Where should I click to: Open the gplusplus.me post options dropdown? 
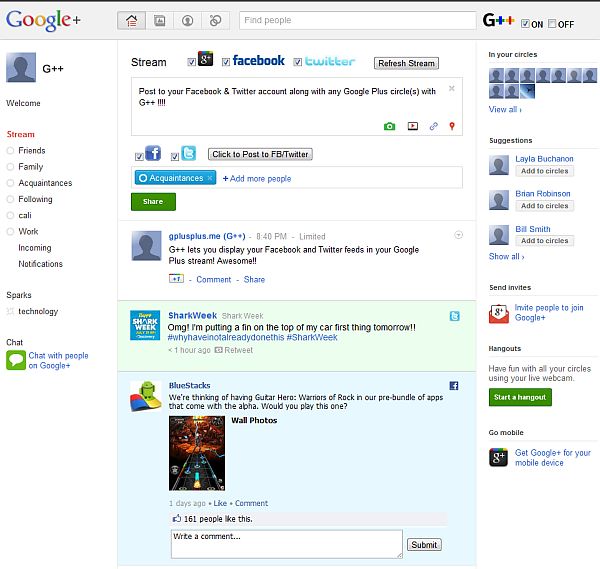pyautogui.click(x=458, y=235)
